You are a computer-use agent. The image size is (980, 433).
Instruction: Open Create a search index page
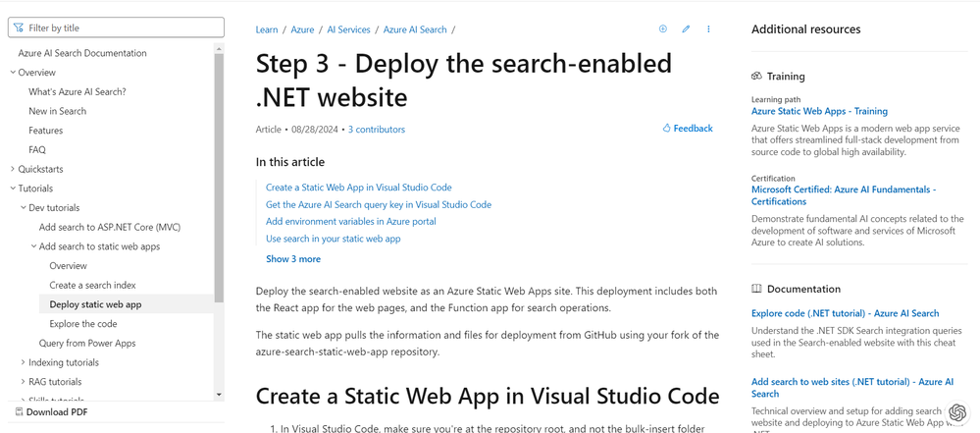[x=92, y=285]
